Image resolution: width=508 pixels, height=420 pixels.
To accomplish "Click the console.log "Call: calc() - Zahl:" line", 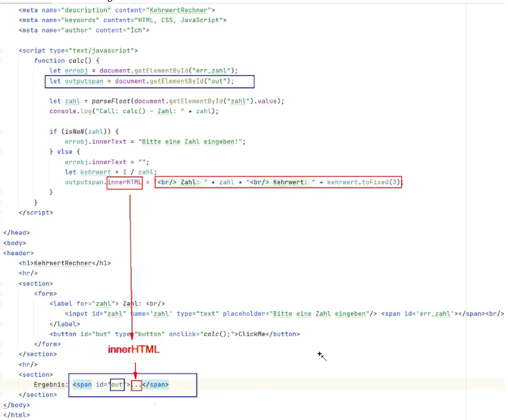I will [134, 111].
